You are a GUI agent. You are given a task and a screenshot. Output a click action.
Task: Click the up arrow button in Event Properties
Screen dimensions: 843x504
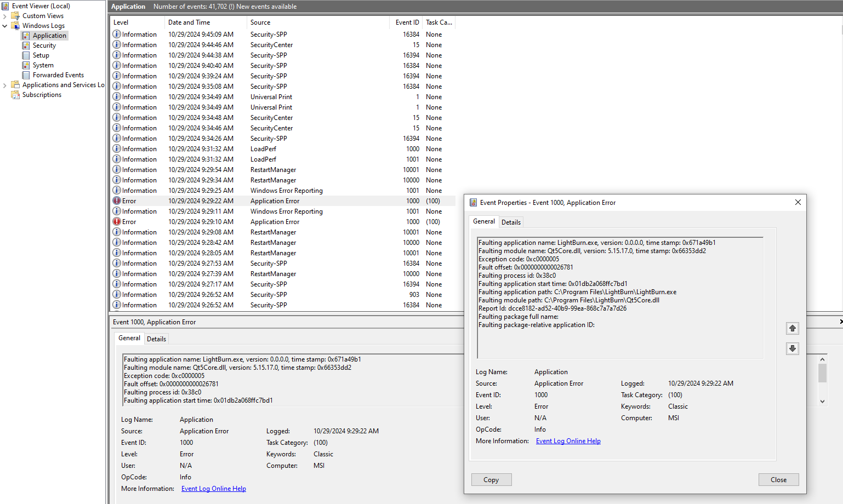pos(793,328)
